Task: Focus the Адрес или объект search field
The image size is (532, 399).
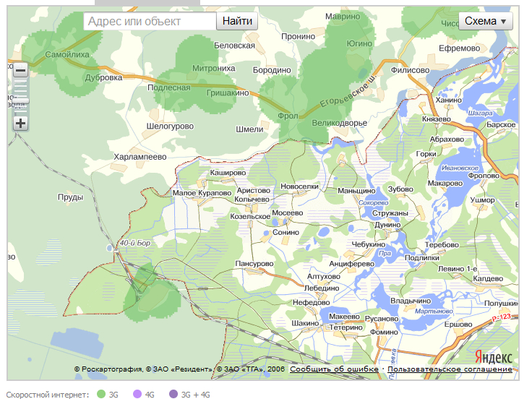Action: (x=150, y=21)
